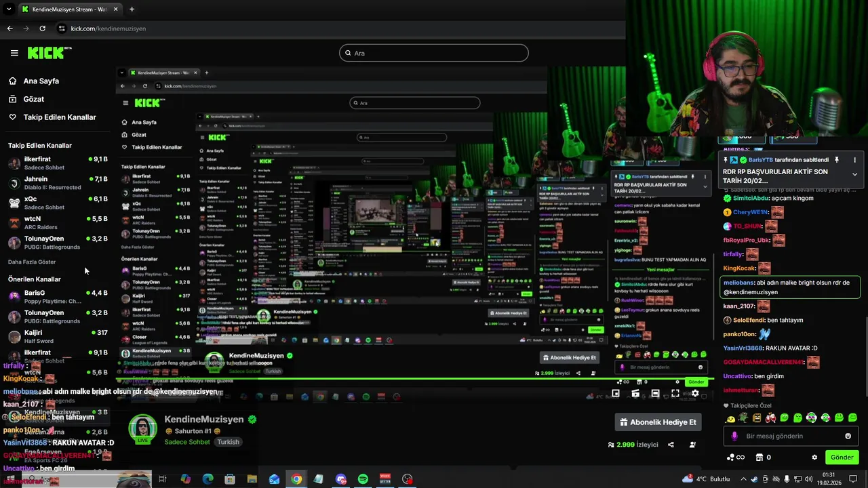Image resolution: width=868 pixels, height=488 pixels.
Task: Open the chat shop icon
Action: [x=759, y=457]
